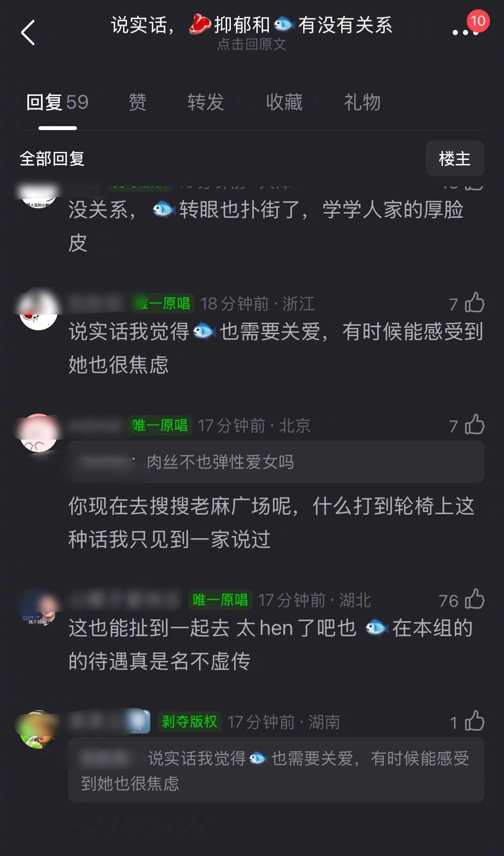The image size is (504, 856).
Task: Like the 17分钟前 北京 comment
Action: pyautogui.click(x=475, y=425)
